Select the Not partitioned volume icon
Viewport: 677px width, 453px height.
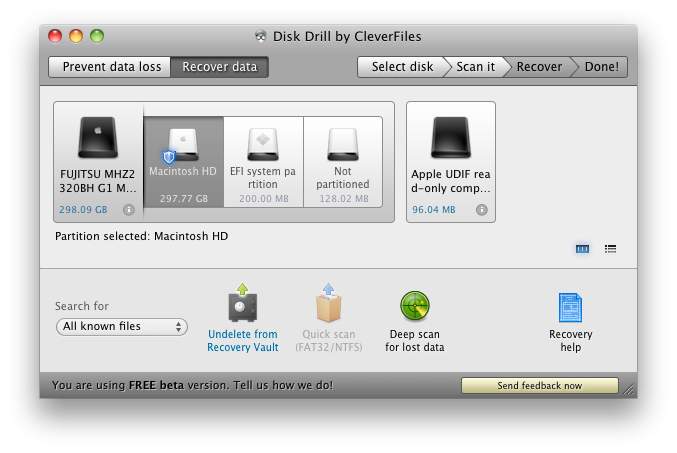pos(342,144)
